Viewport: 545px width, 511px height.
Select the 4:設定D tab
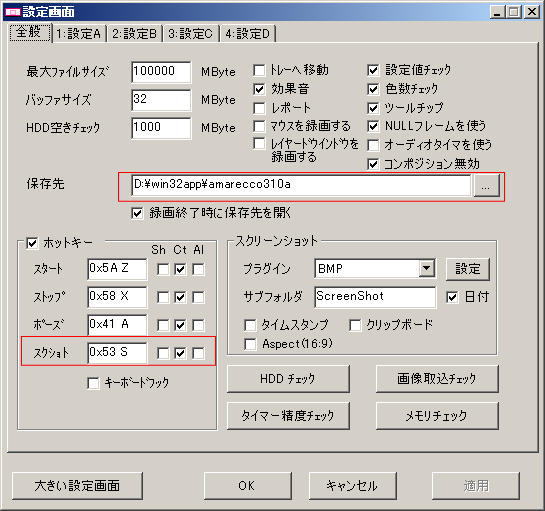(247, 34)
